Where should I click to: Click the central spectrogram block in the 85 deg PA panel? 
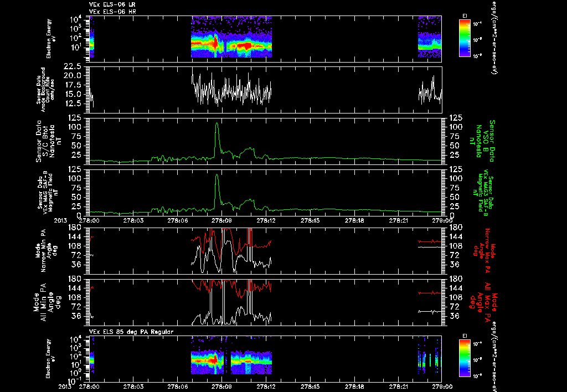click(x=231, y=356)
